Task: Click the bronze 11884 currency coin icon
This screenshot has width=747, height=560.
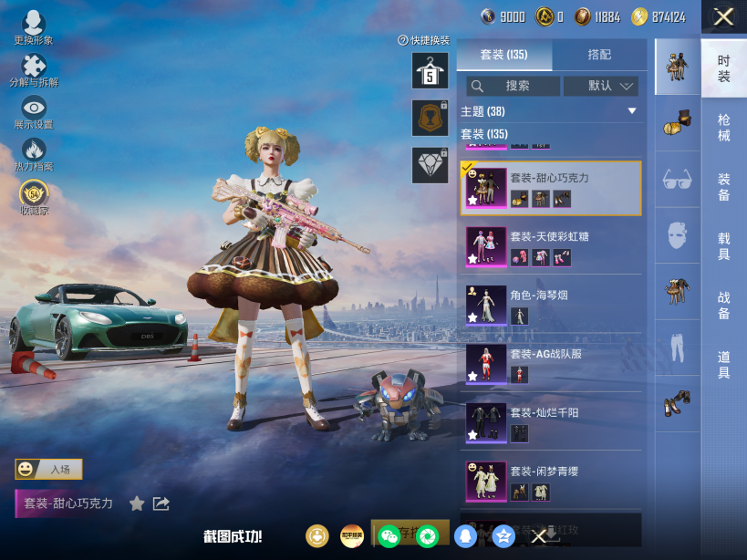Action: click(x=582, y=16)
